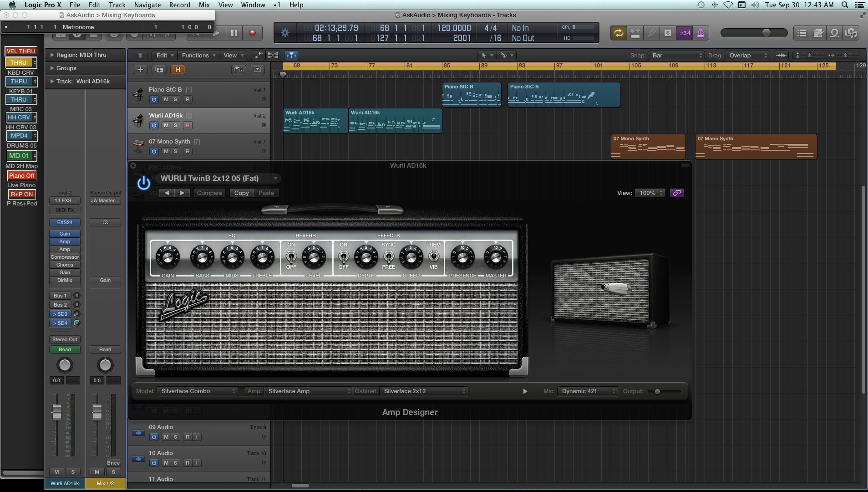Viewport: 868px width, 492px height.
Task: Click the Tuner fork icon
Action: pyautogui.click(x=651, y=33)
